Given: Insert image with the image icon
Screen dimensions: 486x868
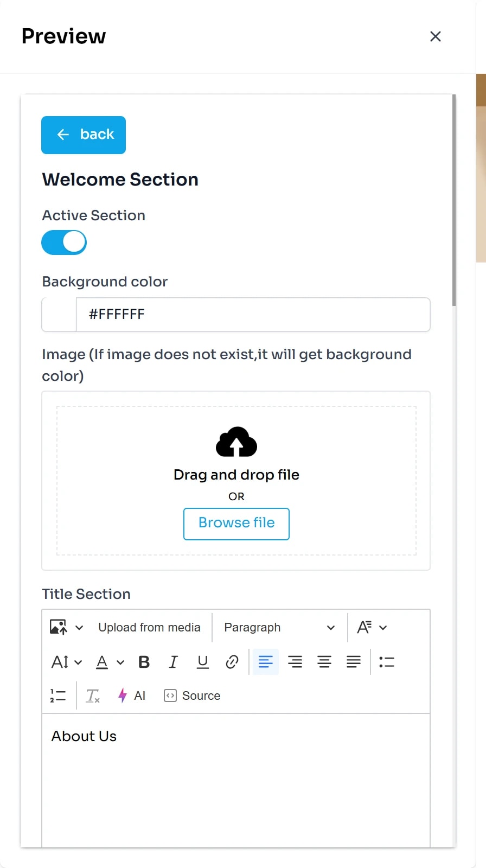Looking at the screenshot, I should (x=58, y=627).
